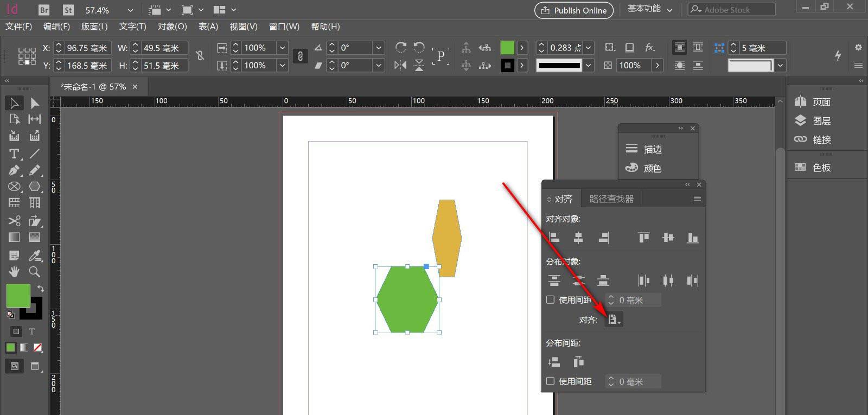This screenshot has height=415, width=868.
Task: Open the Align To dropdown
Action: coord(614,320)
